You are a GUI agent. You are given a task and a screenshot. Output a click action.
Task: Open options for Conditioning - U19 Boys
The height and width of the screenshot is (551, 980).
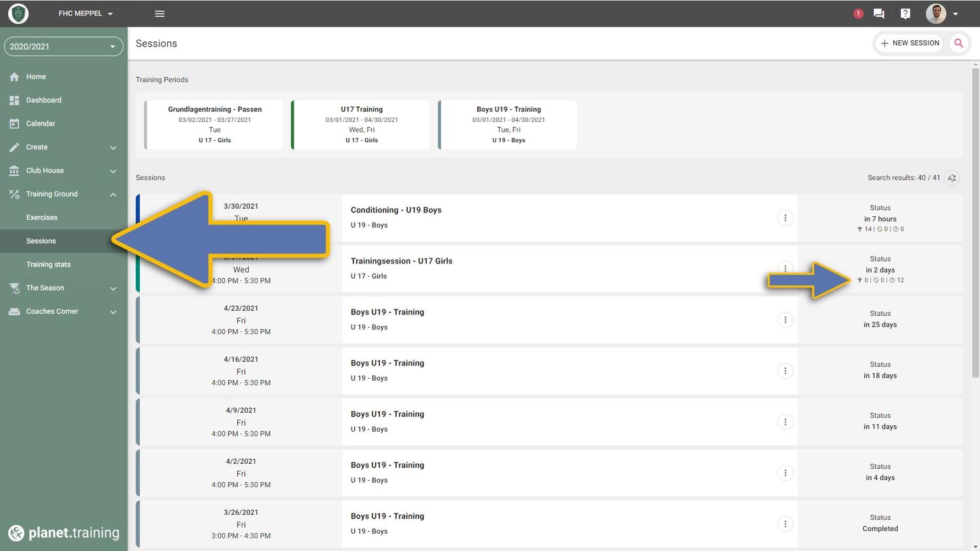point(785,218)
